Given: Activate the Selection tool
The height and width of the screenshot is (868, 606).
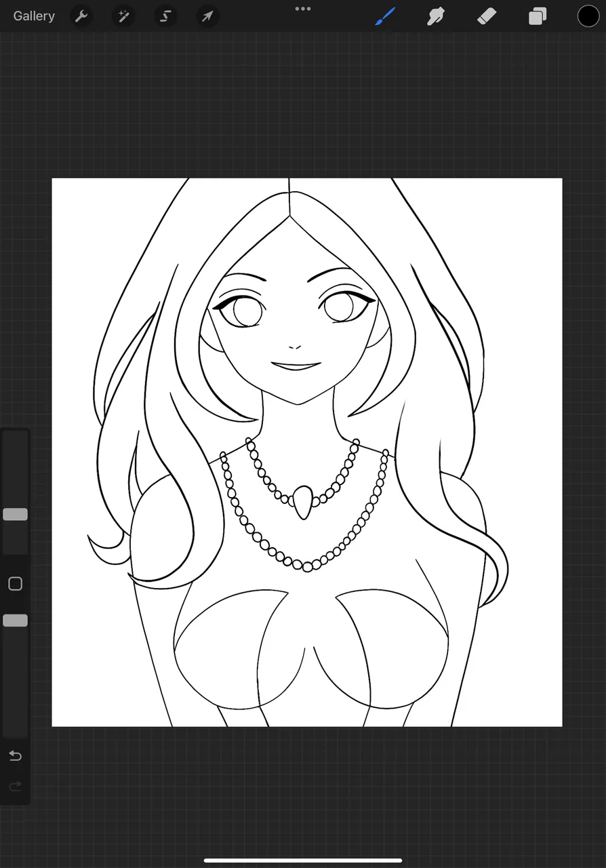Looking at the screenshot, I should (165, 16).
